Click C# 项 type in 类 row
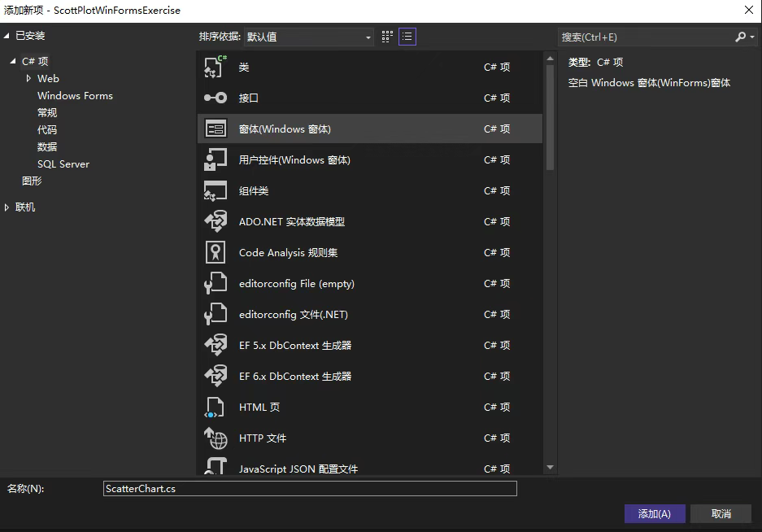This screenshot has width=762, height=532. click(x=497, y=67)
